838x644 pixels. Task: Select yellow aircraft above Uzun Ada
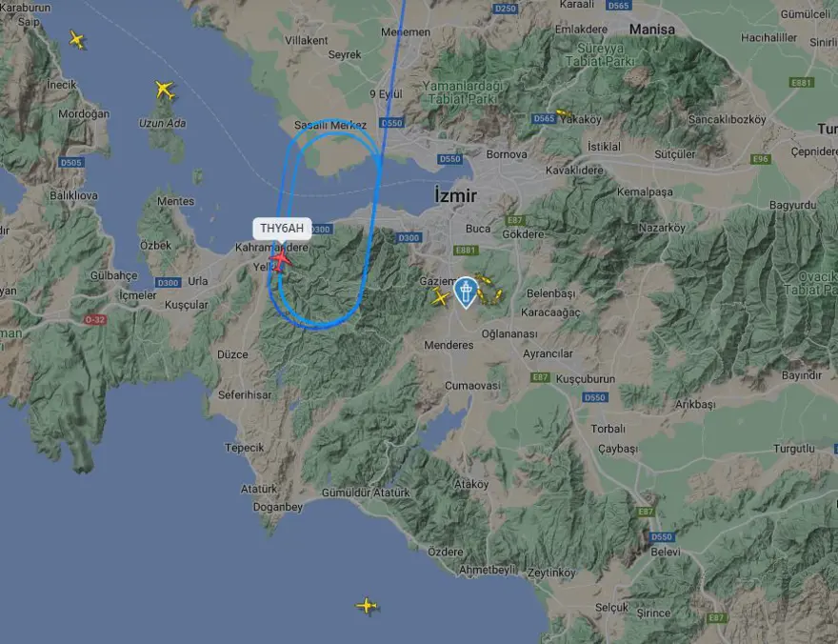click(165, 90)
